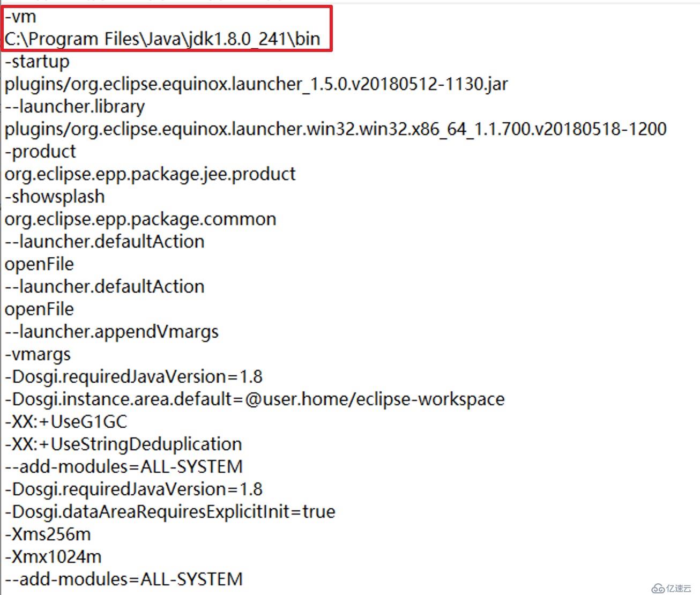
Task: Select the "org.eclipse.epp.package.jee.product" line
Action: (150, 174)
